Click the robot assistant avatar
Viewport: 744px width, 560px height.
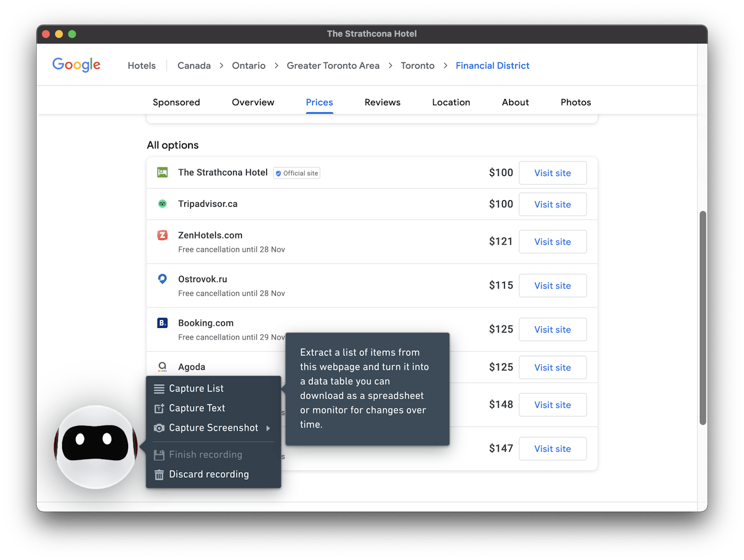(x=96, y=447)
